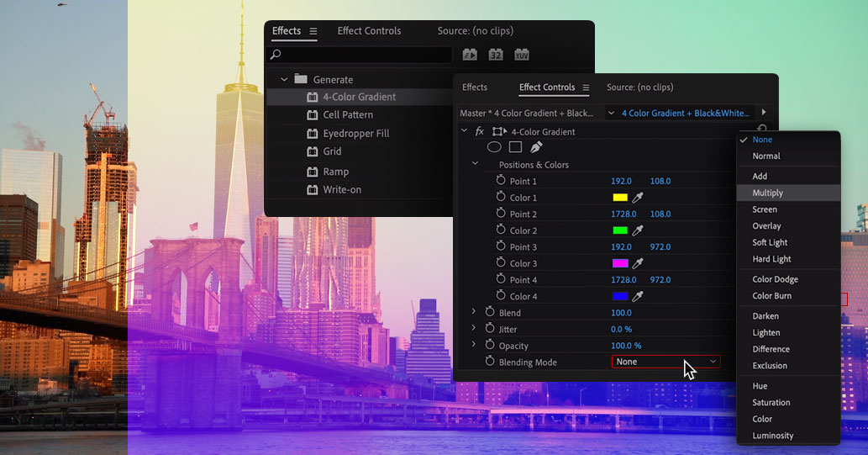Click the Accelerated Effects filter icon
This screenshot has width=868, height=455.
pyautogui.click(x=470, y=55)
